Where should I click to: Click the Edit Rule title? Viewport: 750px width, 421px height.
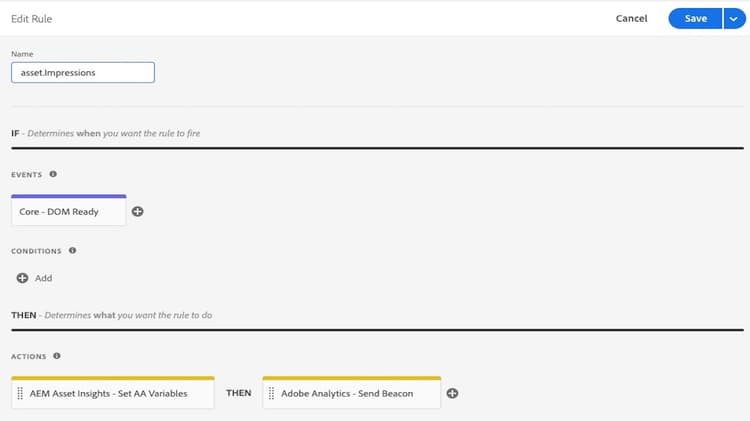[x=32, y=19]
